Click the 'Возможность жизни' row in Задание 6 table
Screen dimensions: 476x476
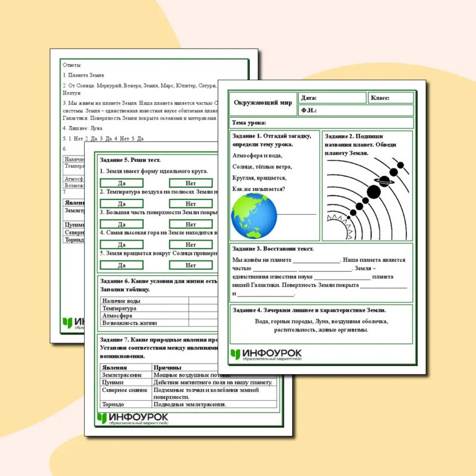[159, 323]
